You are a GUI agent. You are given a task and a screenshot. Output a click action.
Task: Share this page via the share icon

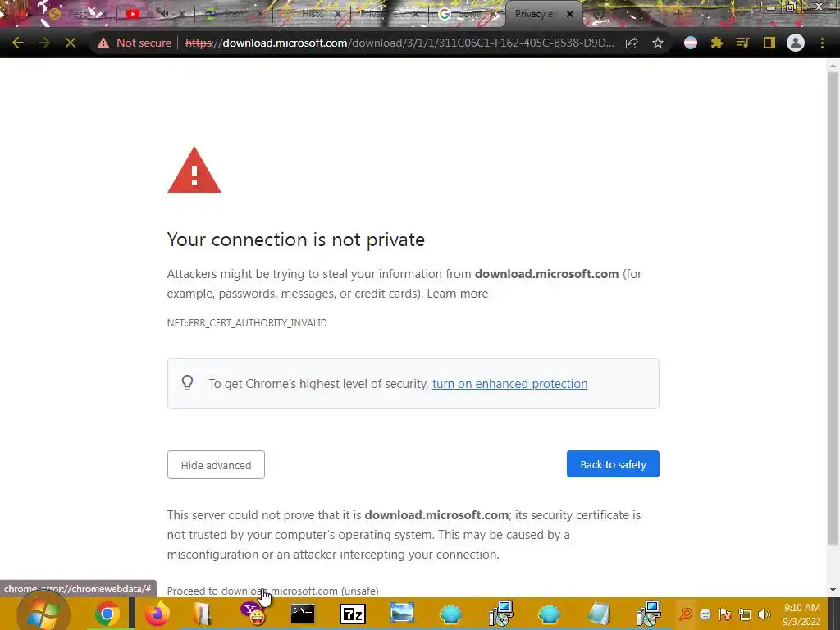coord(632,43)
